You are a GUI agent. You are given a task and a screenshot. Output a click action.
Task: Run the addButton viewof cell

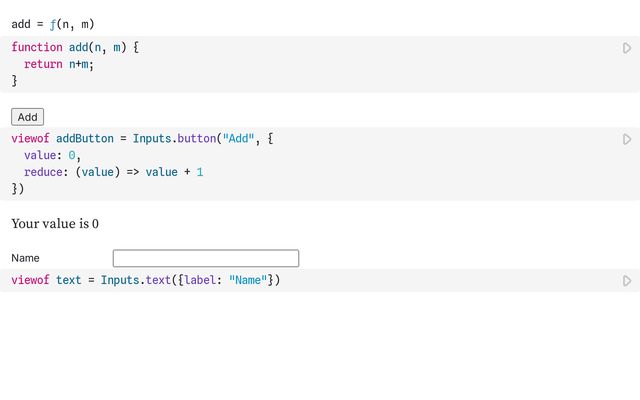click(x=627, y=139)
